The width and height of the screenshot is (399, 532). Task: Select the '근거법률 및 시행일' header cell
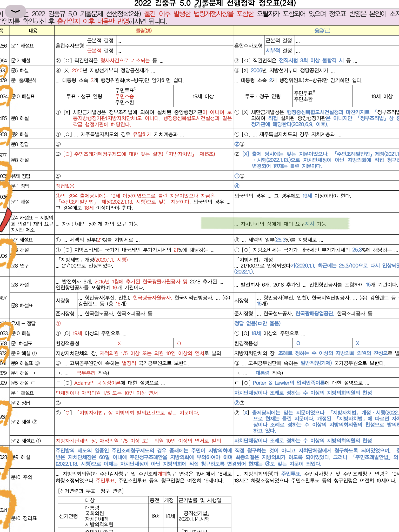pos(200,500)
